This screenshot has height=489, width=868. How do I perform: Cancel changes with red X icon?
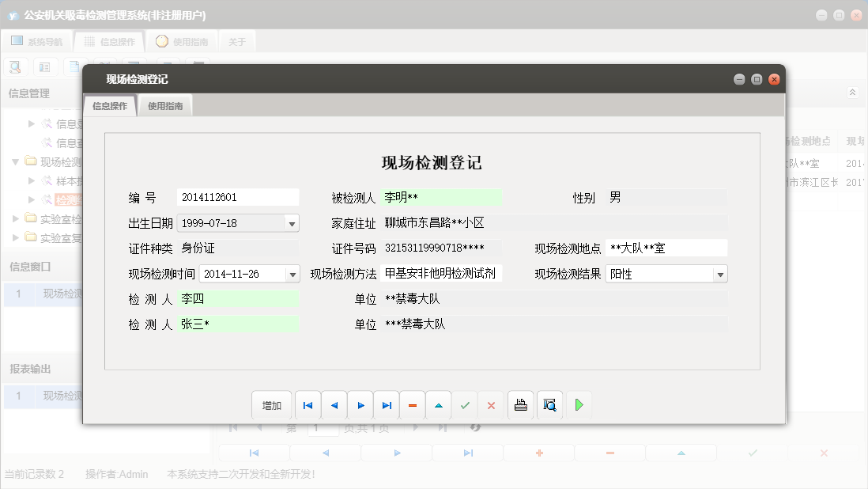[491, 404]
